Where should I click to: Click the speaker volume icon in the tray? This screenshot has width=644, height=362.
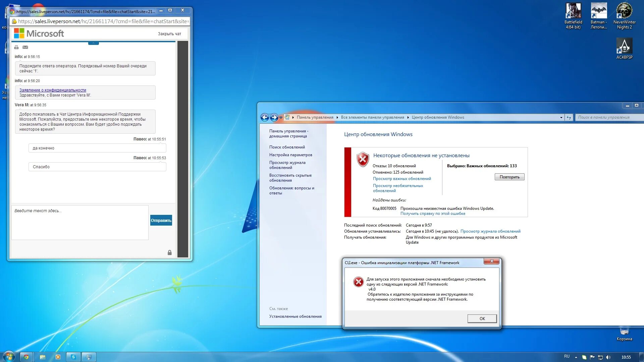(x=608, y=356)
